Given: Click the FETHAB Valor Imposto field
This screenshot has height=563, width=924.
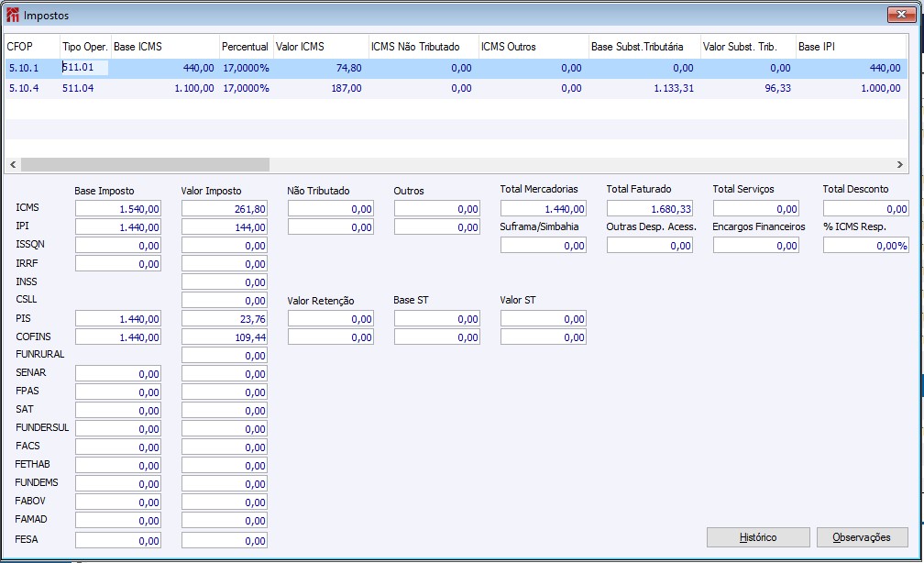Looking at the screenshot, I should [225, 465].
